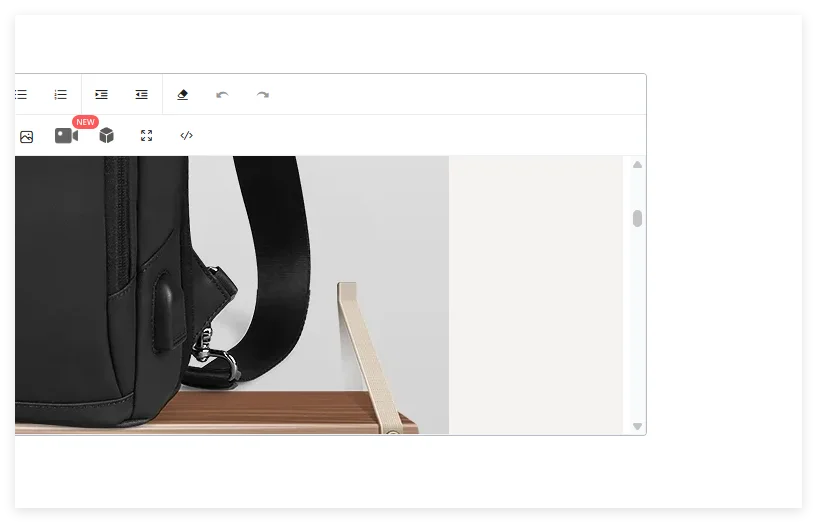Increase the paragraph indent
Viewport: 817px width, 523px height.
(x=101, y=95)
